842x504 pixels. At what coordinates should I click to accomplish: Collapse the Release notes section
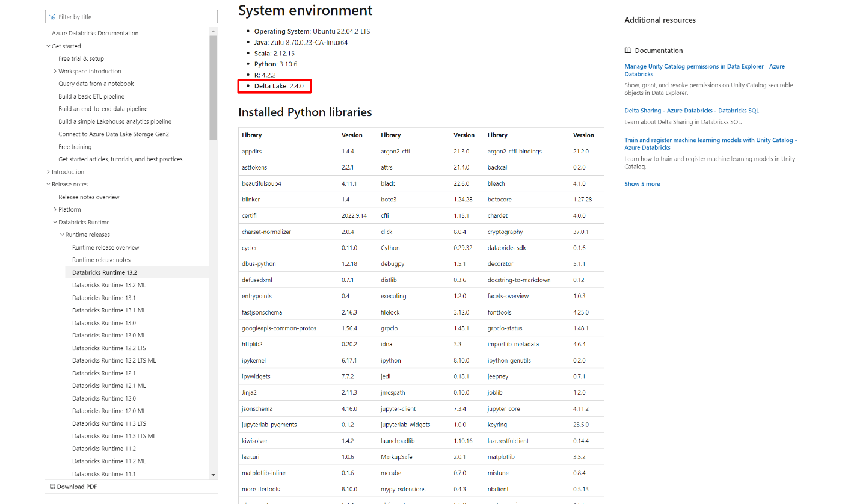48,184
